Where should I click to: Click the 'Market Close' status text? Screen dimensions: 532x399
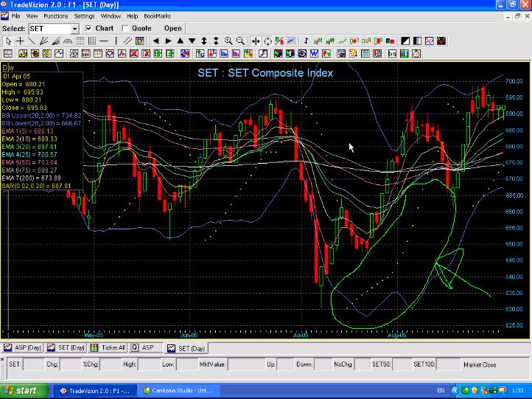(x=480, y=364)
